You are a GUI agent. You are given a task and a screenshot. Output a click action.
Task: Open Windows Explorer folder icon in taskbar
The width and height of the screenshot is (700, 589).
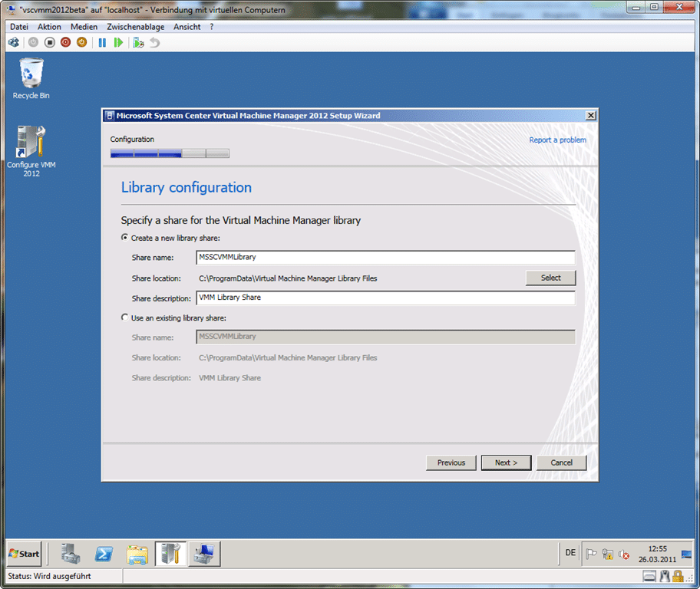pos(137,554)
